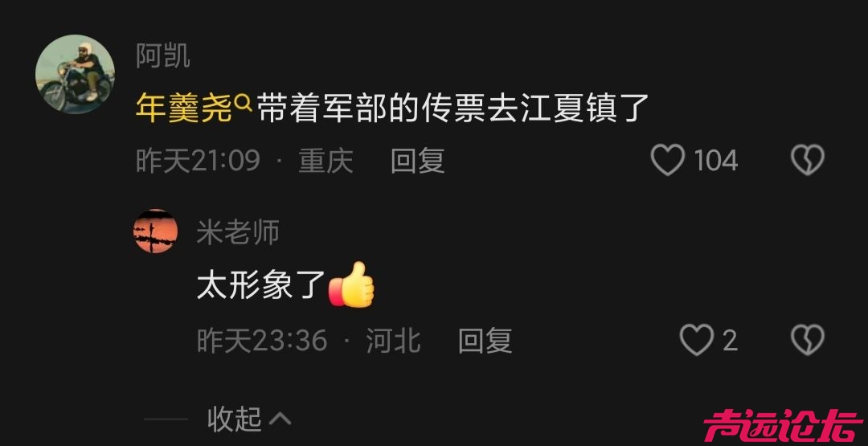Search the highlighted keyword 年羹尧
Image resolution: width=868 pixels, height=446 pixels.
(183, 108)
